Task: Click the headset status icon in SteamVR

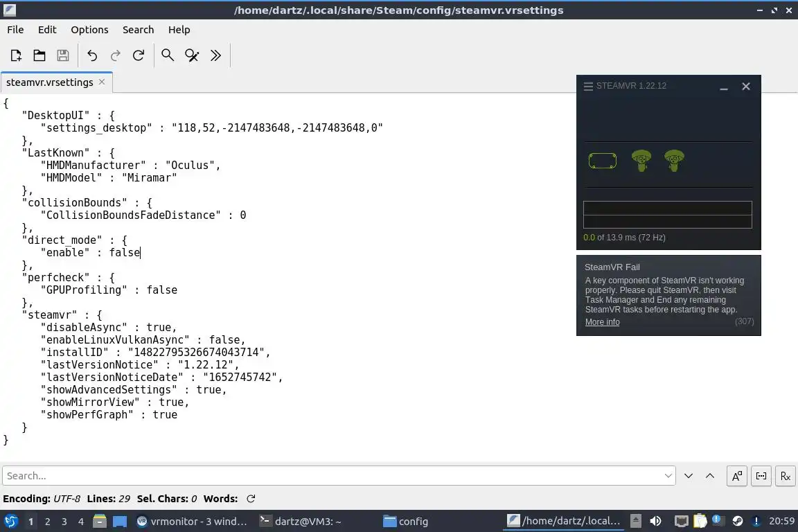Action: pyautogui.click(x=603, y=161)
